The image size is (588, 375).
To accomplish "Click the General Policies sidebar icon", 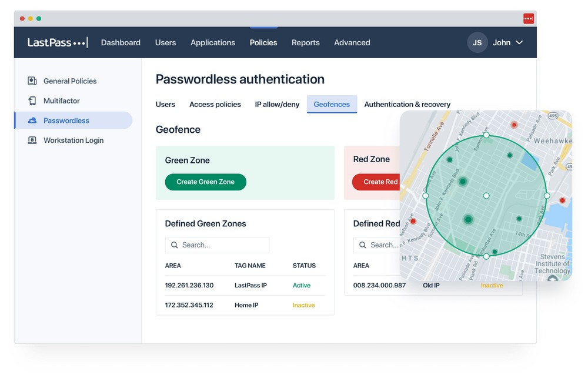I will (32, 81).
